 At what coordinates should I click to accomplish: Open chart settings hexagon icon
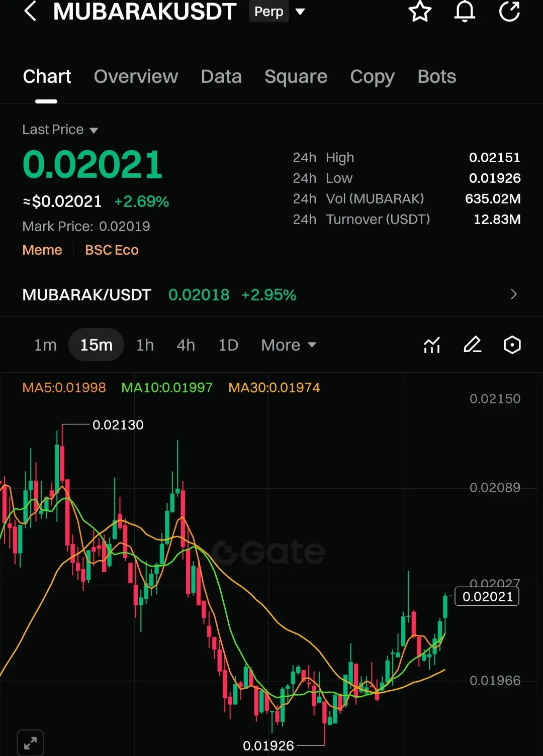(x=512, y=345)
